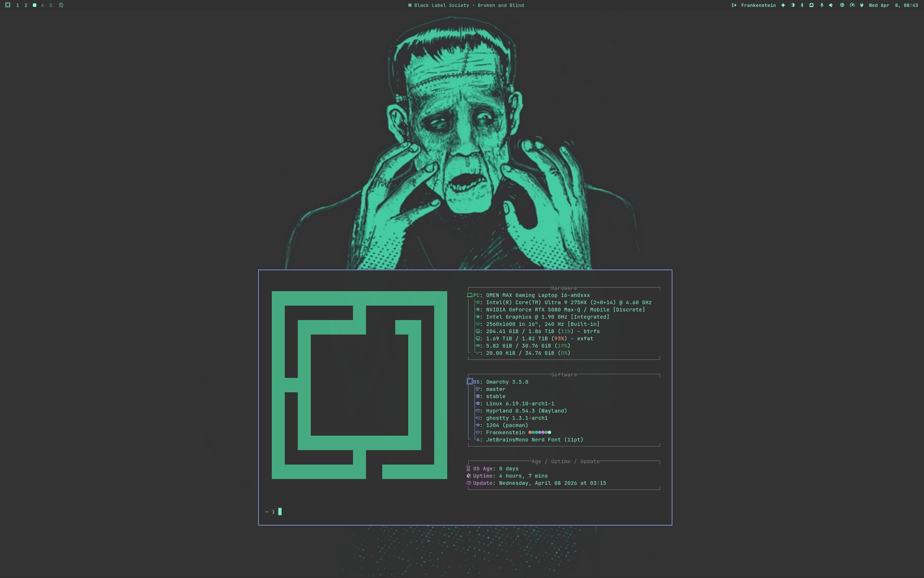
Task: Click the logout arrow icon in top bar
Action: pos(734,5)
